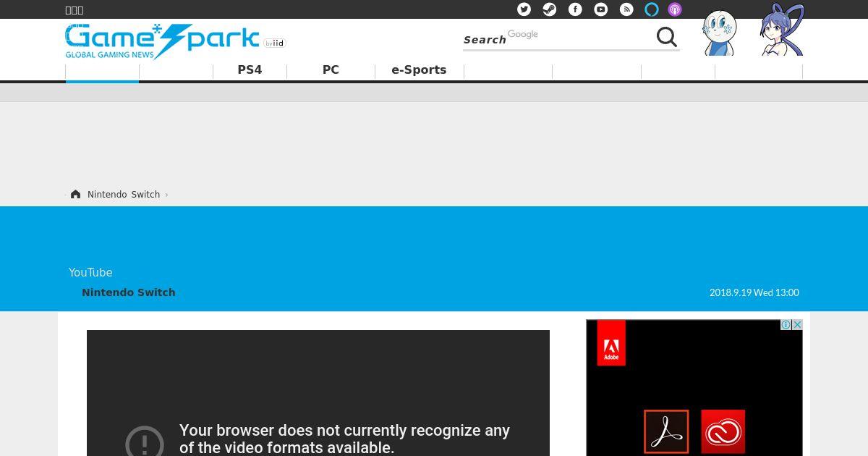Close the Adobe advertisement with X

(x=797, y=325)
